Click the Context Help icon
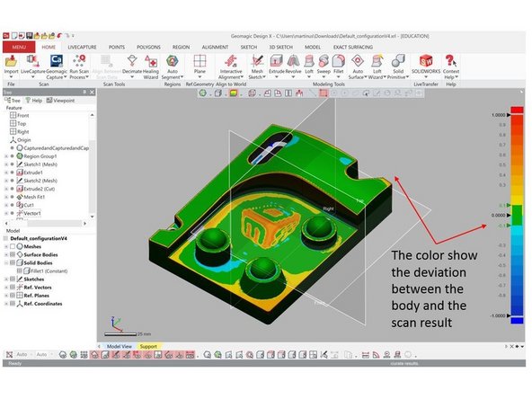 (x=450, y=61)
